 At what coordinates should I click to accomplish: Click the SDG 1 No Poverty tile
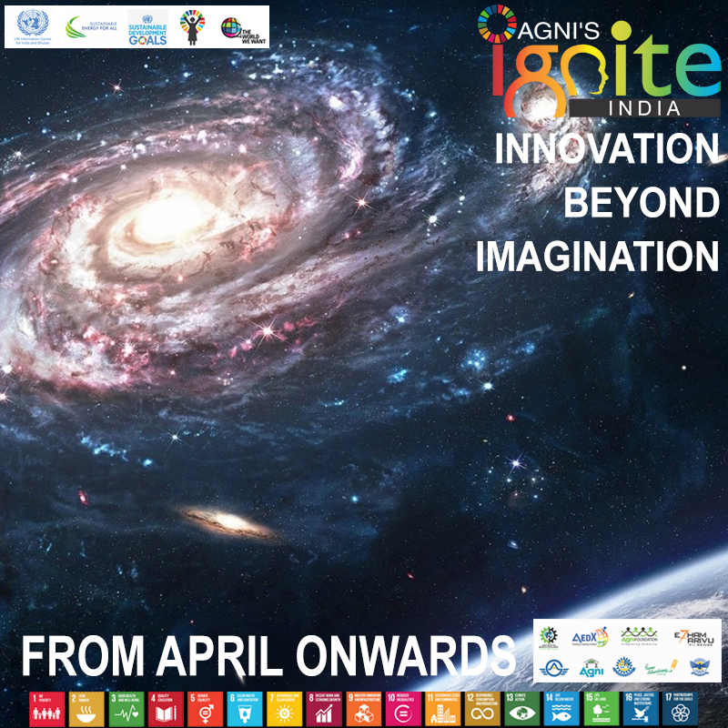tap(45, 709)
